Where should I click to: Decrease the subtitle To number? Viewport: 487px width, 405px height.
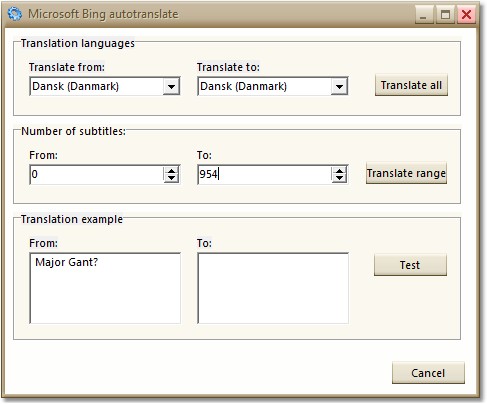[339, 178]
